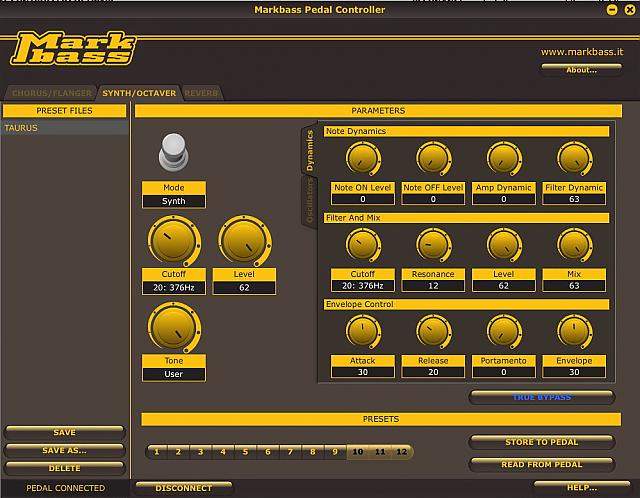This screenshot has width=640, height=498.
Task: Turn the Amp Dynamic knob
Action: (x=504, y=158)
